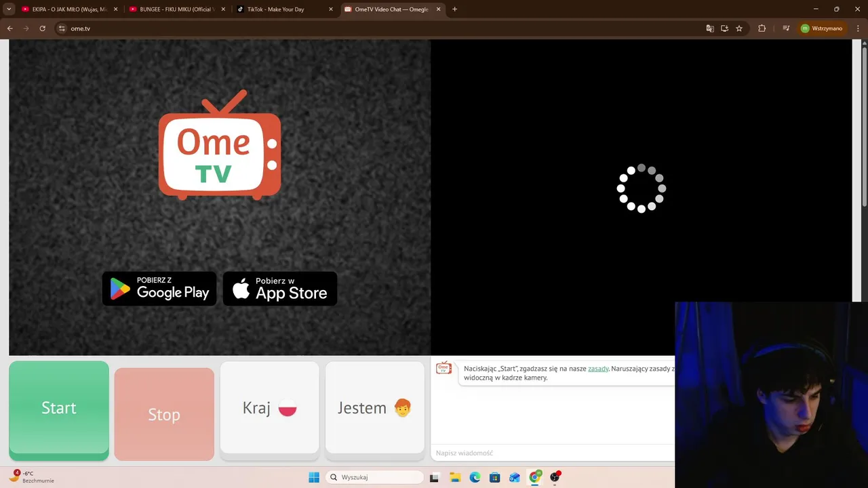
Task: Open the Kraj country selector
Action: [x=270, y=408]
